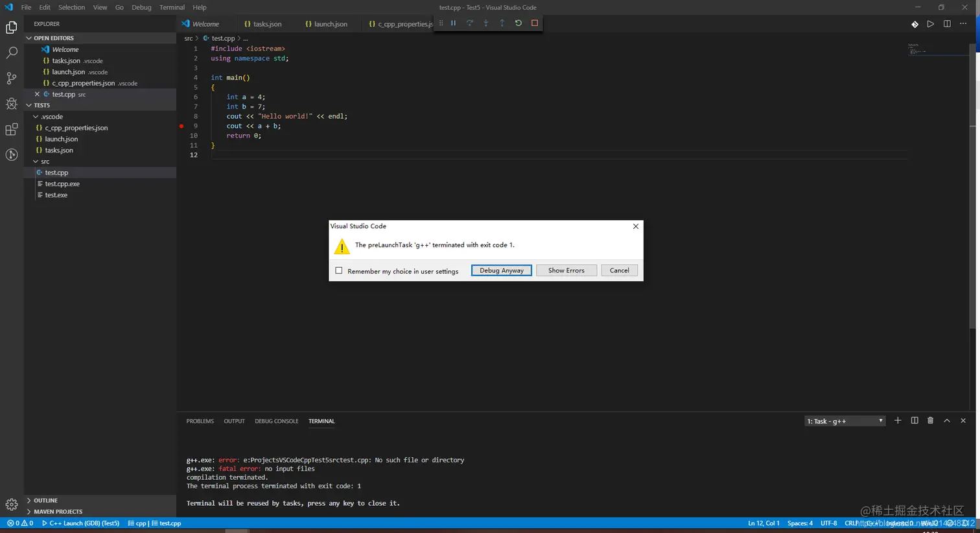Open the Terminal menu

[172, 7]
